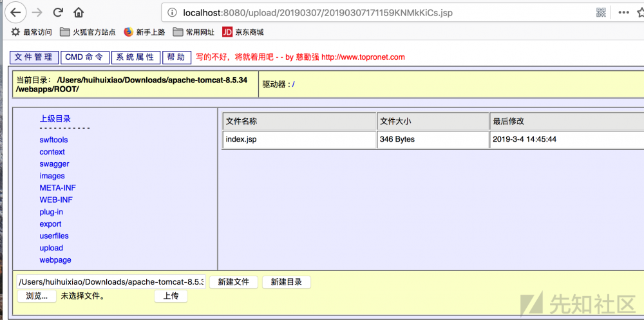Click the 文件大小 column header

tap(433, 121)
